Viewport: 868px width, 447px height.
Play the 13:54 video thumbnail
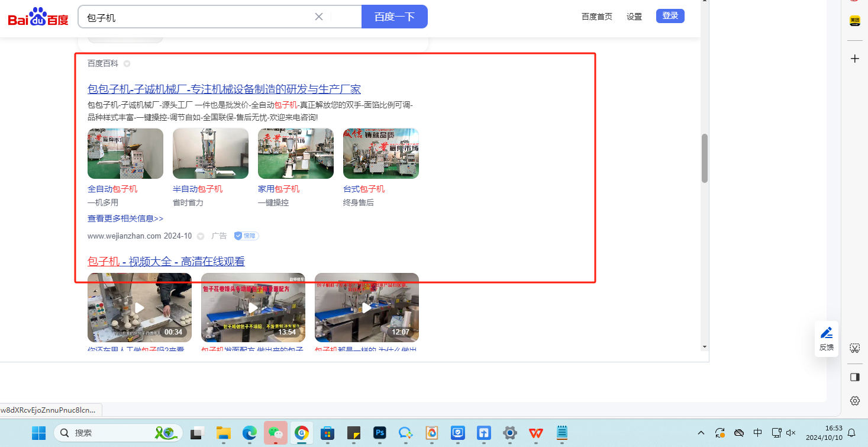click(253, 307)
